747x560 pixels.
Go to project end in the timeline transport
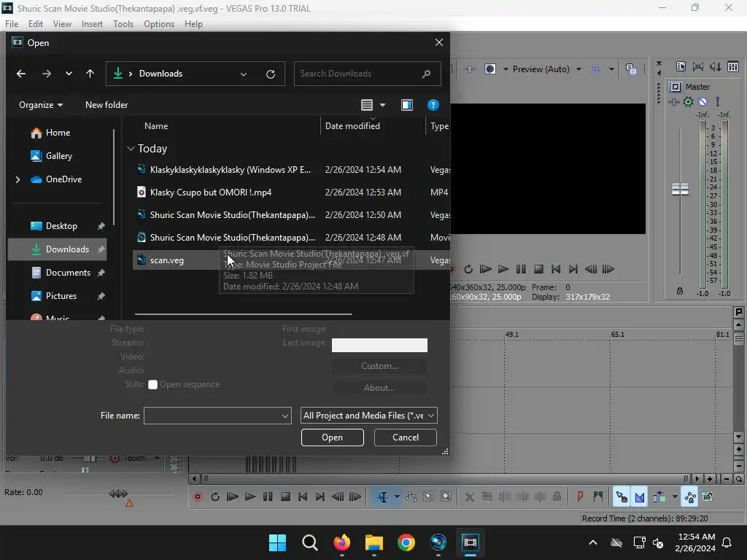[320, 497]
